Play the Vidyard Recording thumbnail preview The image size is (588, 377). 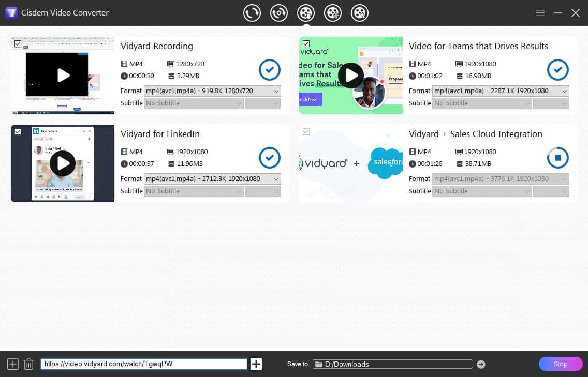pos(63,76)
